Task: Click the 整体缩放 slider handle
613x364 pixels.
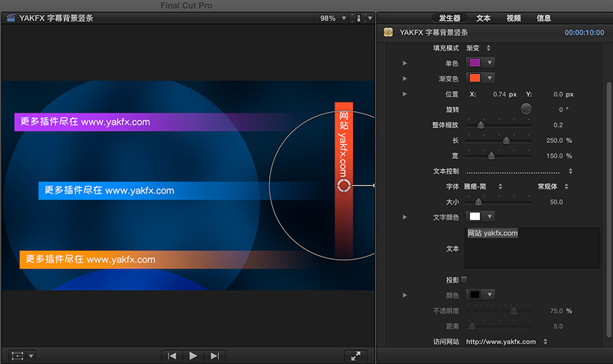Action: (481, 125)
